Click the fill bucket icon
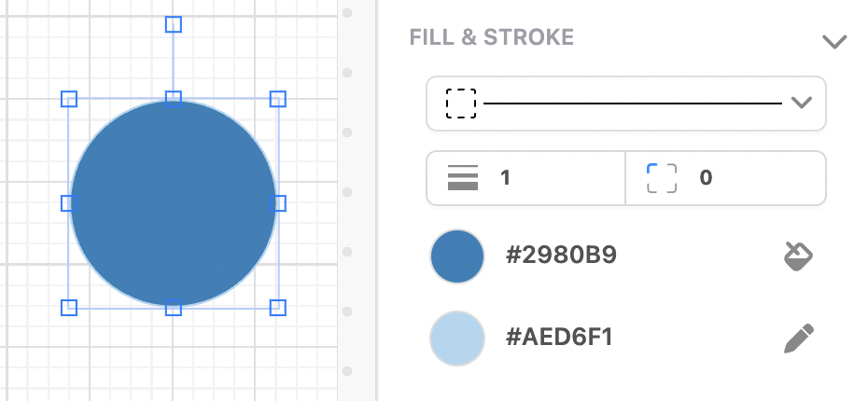This screenshot has width=868, height=401. pos(798,256)
